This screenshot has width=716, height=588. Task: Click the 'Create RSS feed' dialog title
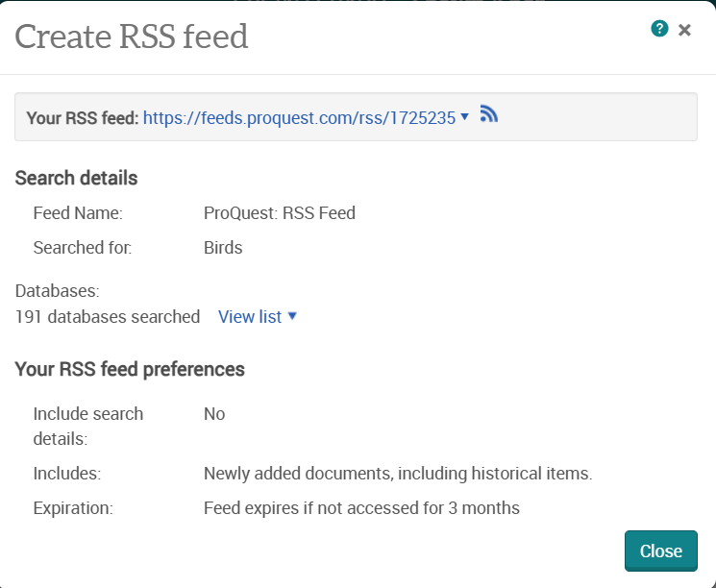point(132,37)
